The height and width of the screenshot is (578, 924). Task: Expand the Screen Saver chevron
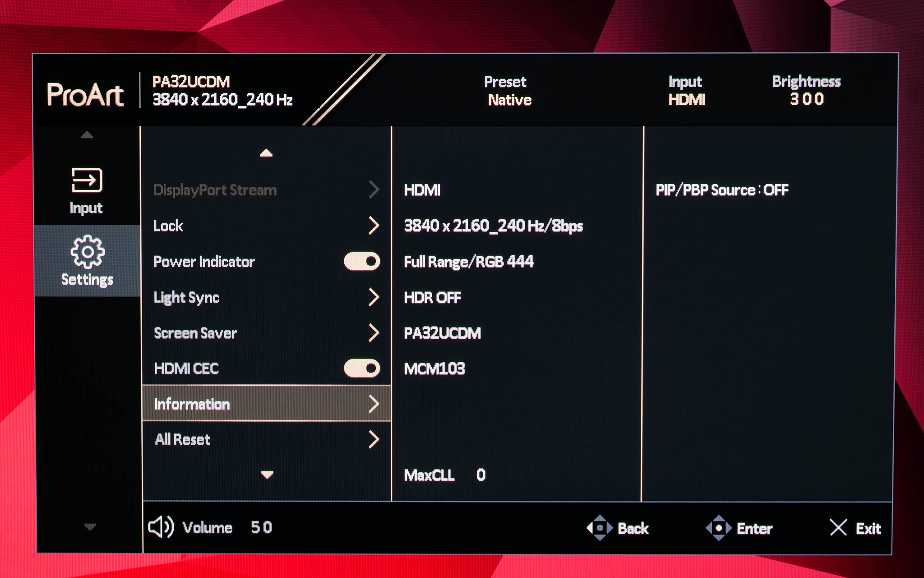(x=373, y=333)
